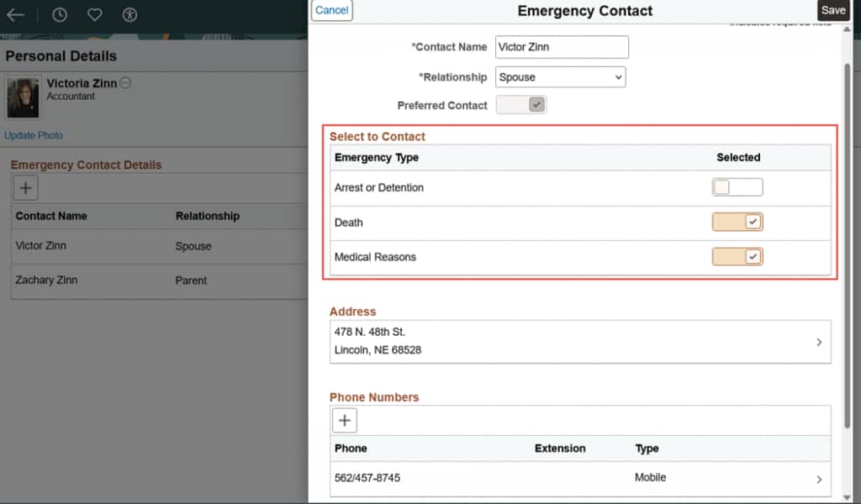Disable the Medical Reasons selection

coord(737,257)
